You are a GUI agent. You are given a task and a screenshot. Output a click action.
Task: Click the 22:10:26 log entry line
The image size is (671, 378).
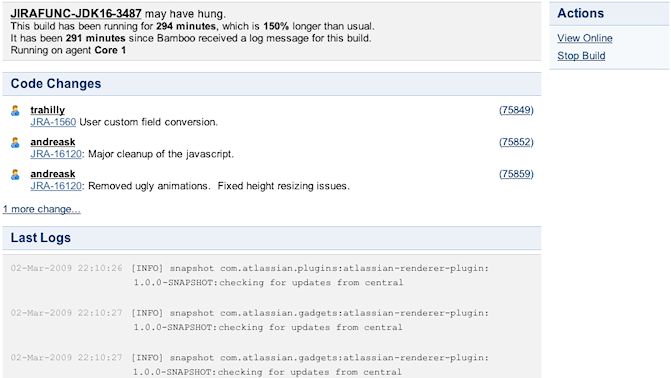tap(250, 275)
